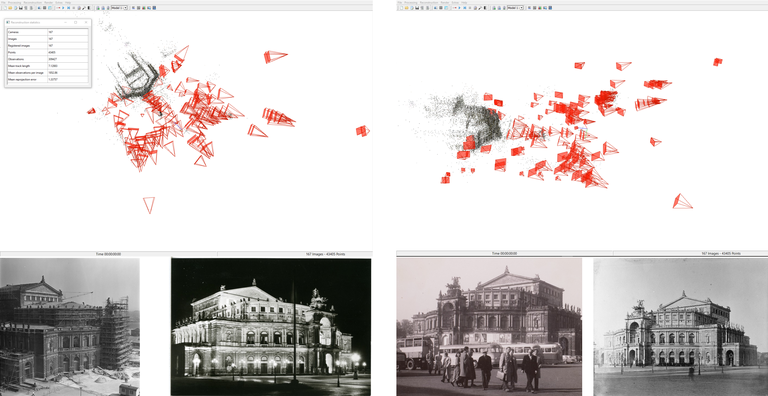Viewport: 768px width, 396px height.
Task: Click Time status bar entry in left window
Action: coord(108,254)
